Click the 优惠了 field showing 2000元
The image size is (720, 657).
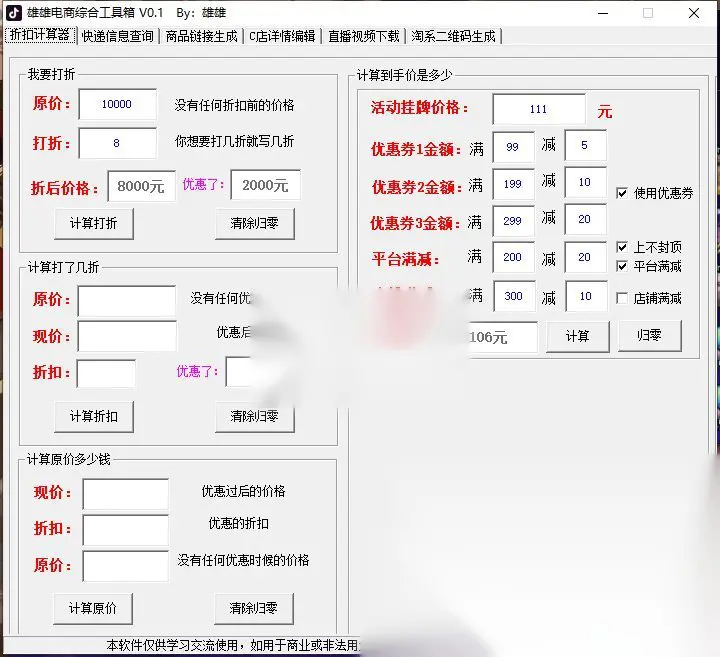point(265,185)
